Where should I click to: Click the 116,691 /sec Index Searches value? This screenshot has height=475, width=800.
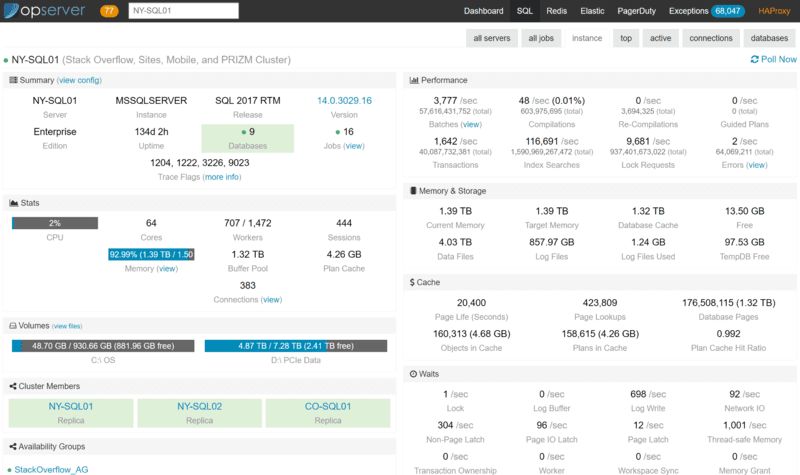(552, 141)
